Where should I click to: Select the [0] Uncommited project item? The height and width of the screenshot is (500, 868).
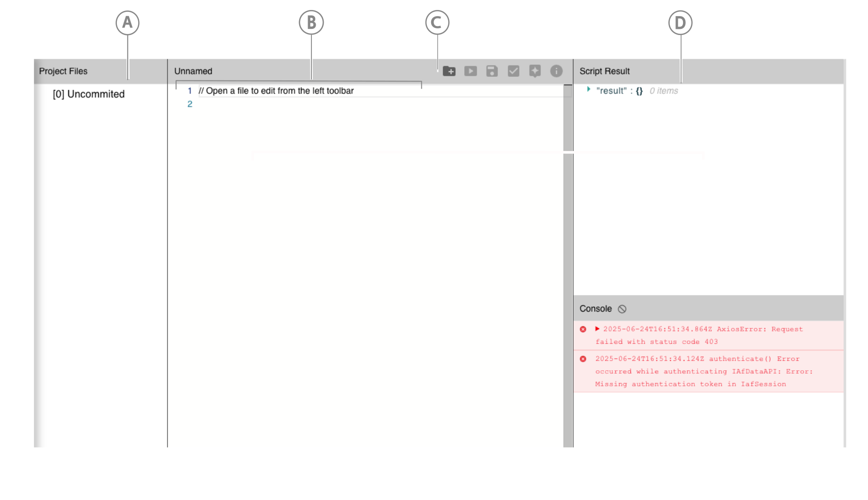point(89,94)
